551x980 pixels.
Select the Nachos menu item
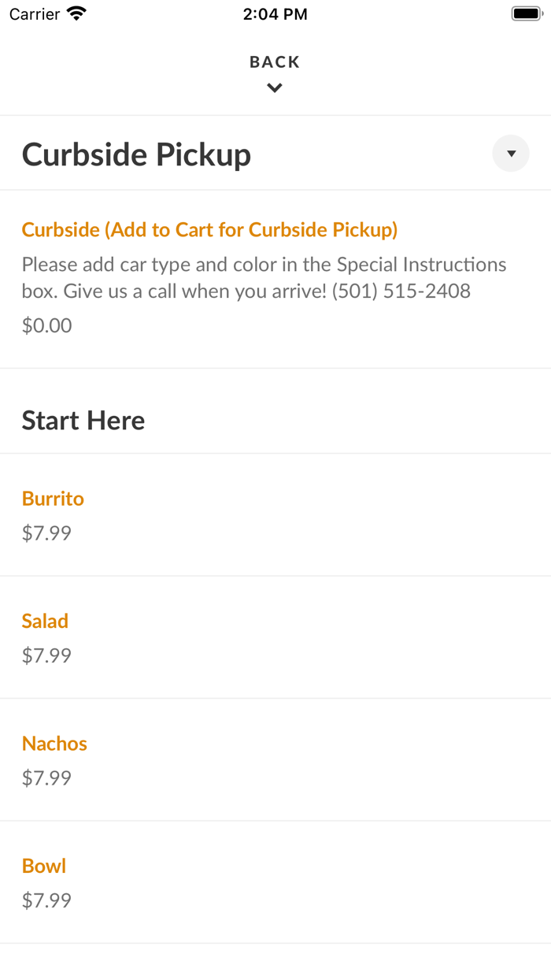tap(54, 744)
